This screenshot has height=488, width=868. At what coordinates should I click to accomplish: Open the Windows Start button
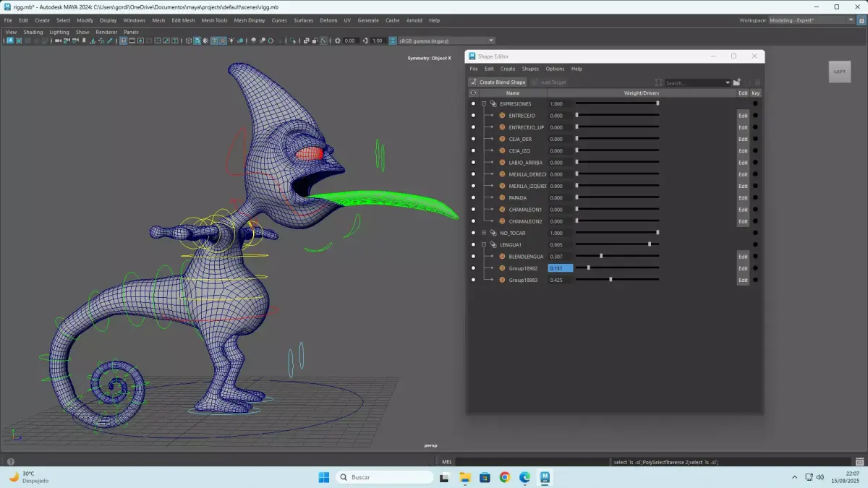(x=324, y=477)
